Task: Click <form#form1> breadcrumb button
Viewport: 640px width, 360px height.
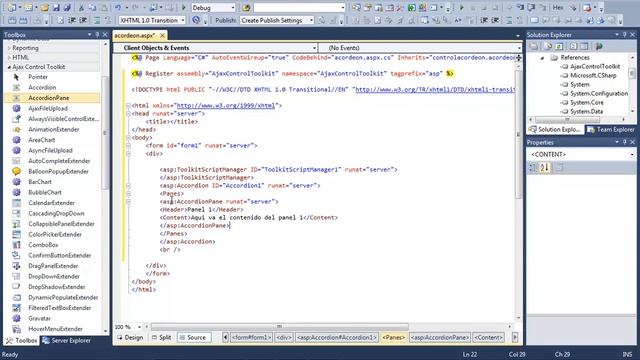Action: 251,338
